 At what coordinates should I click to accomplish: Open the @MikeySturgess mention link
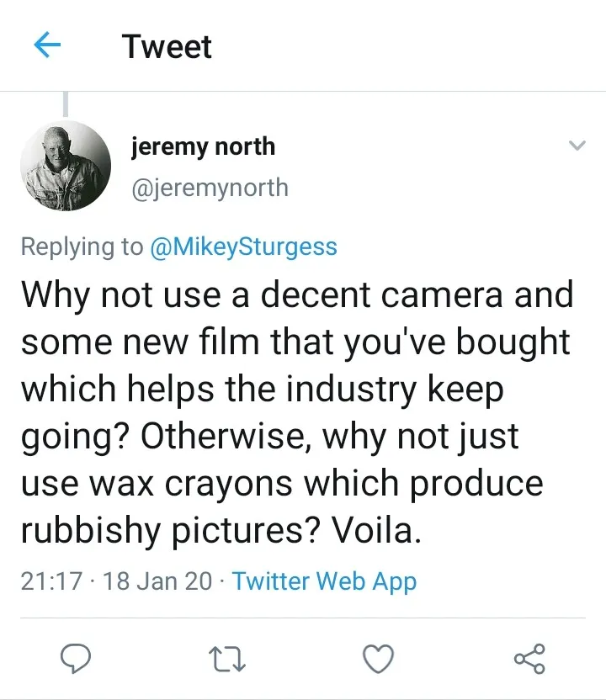tap(244, 247)
